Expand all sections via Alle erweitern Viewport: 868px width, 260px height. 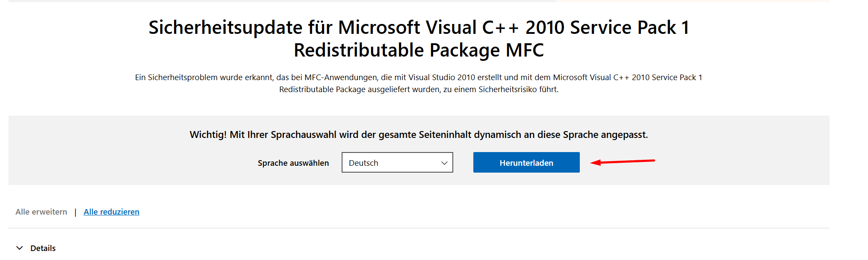(41, 212)
